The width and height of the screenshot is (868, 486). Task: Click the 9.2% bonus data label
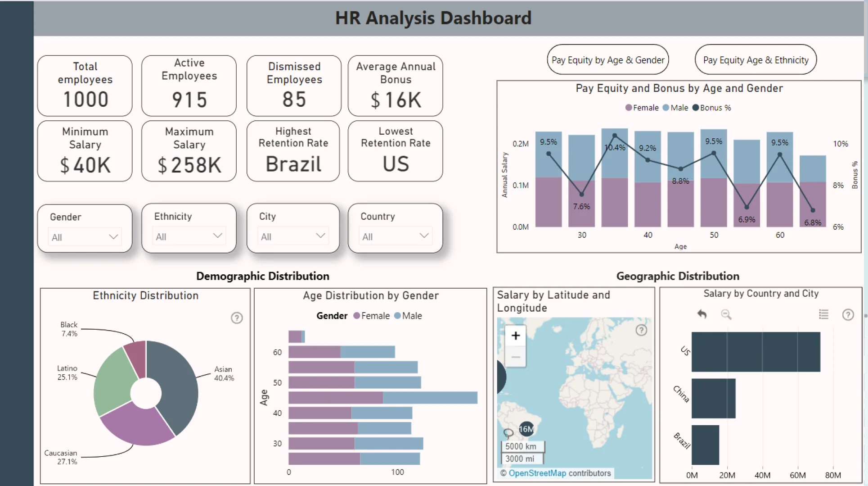648,148
